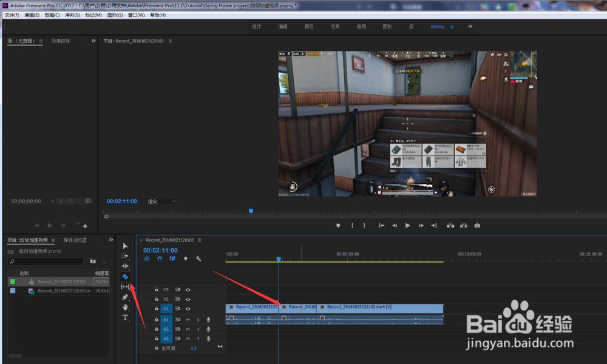Screen dimensions: 607x364
Task: Select the Record_20180823120103 sequence item
Action: tap(61, 282)
